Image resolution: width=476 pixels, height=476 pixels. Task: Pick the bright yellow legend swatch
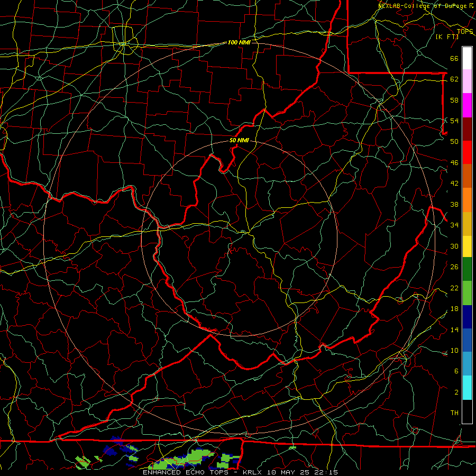(467, 246)
